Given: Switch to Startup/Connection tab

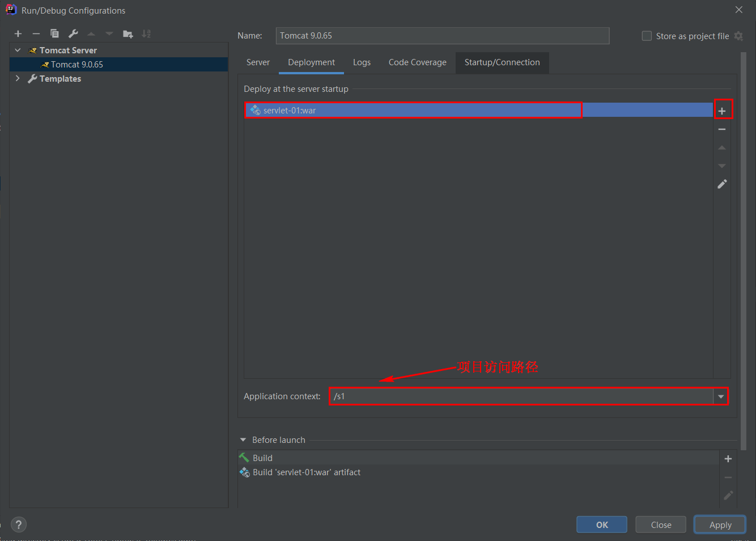Looking at the screenshot, I should click(502, 62).
